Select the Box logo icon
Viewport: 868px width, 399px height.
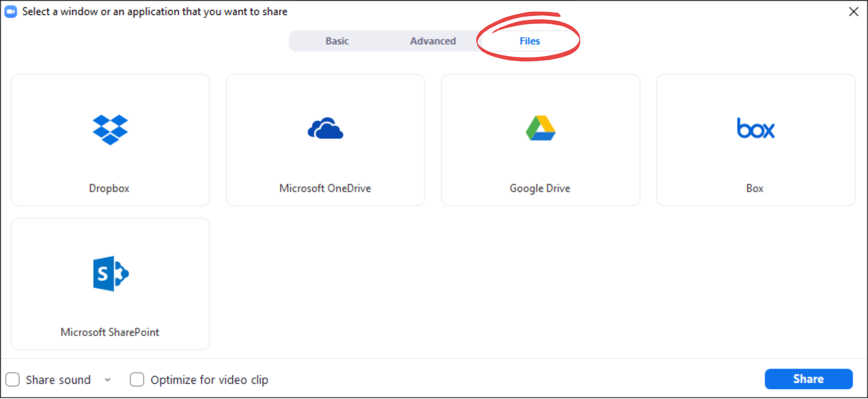tap(755, 128)
